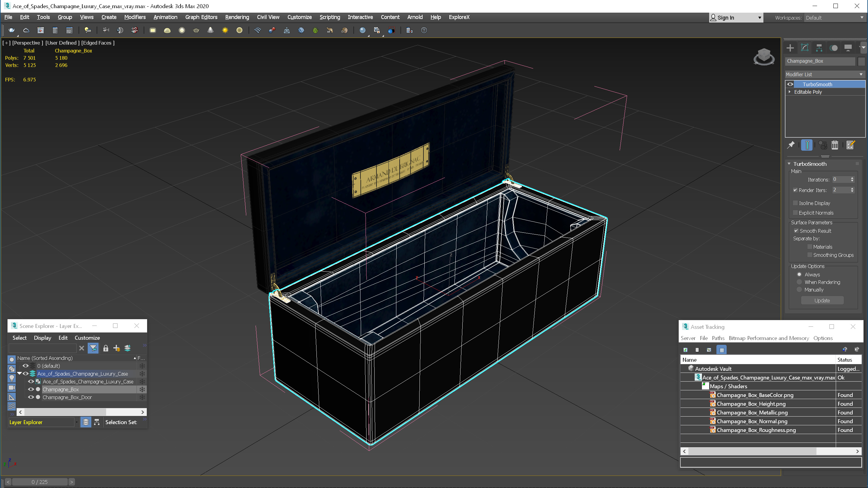The height and width of the screenshot is (488, 868).
Task: Toggle Show End Result tube icon
Action: (807, 145)
